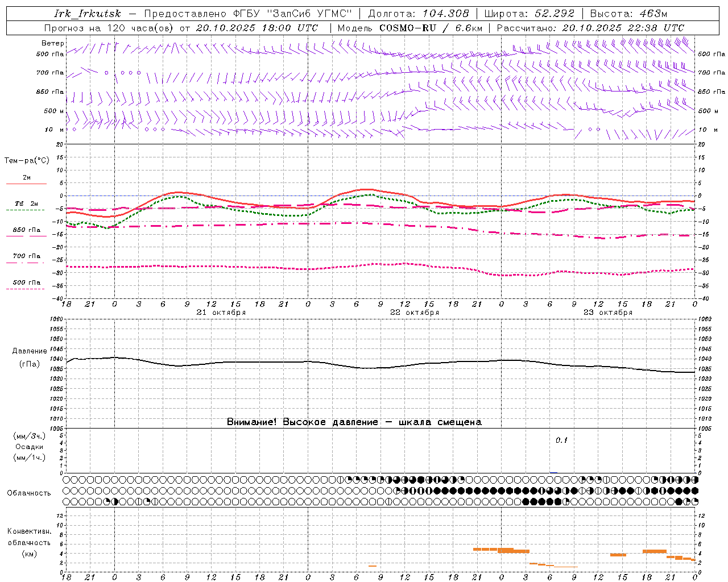
Task: Click the Td 2м legend label
Action: (27, 203)
